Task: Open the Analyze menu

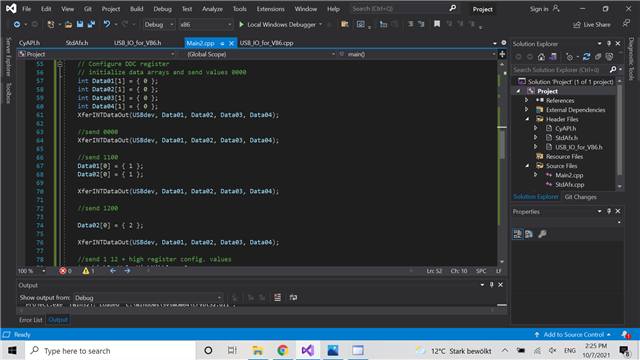Action: [x=213, y=9]
